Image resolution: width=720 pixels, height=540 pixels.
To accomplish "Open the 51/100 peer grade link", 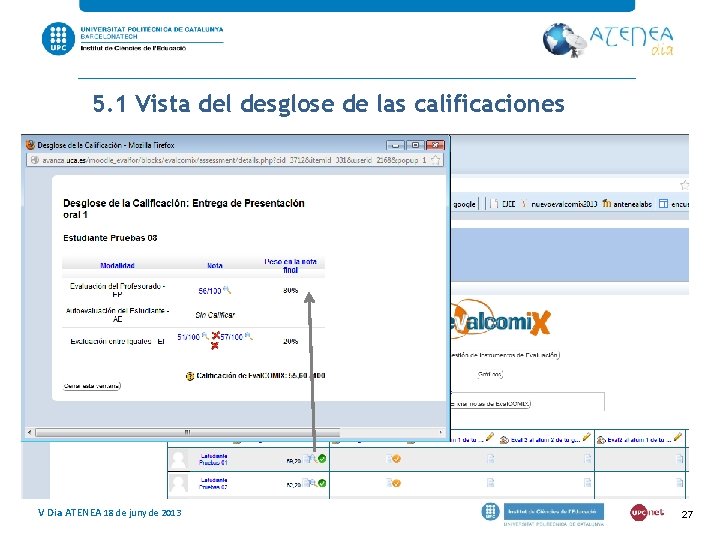I will [188, 337].
